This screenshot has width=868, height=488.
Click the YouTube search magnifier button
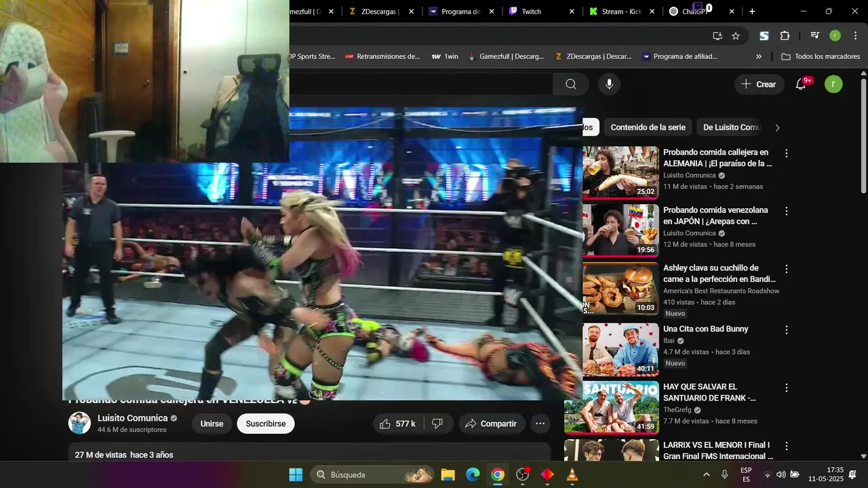[570, 84]
